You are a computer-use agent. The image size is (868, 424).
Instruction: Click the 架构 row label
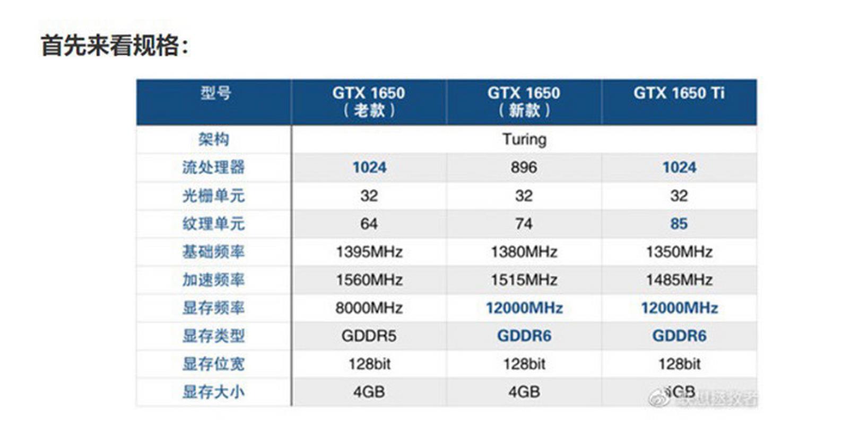coord(214,139)
